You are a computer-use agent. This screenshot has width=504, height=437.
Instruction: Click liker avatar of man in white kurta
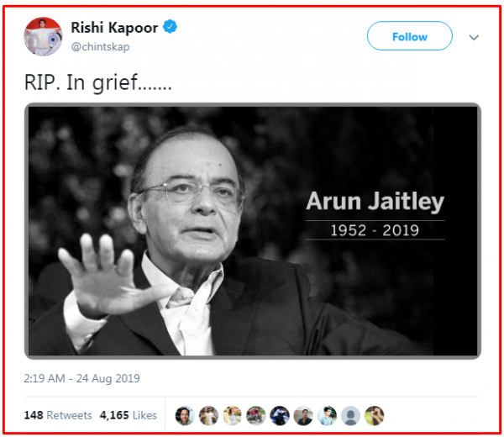(x=208, y=415)
